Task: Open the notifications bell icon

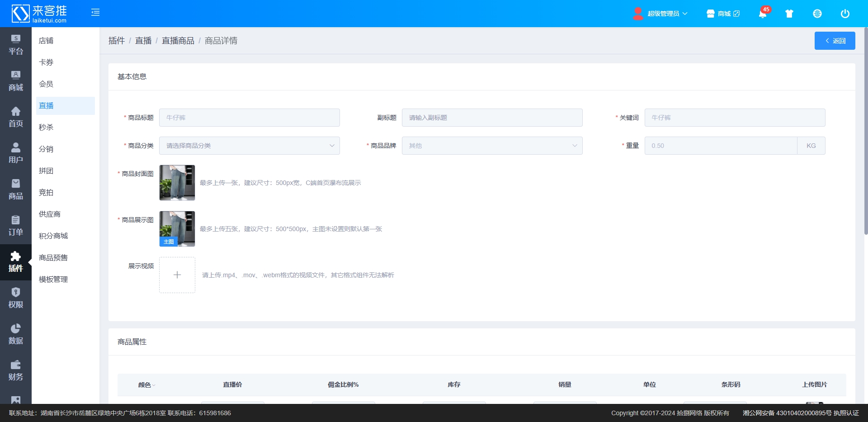Action: click(x=763, y=14)
